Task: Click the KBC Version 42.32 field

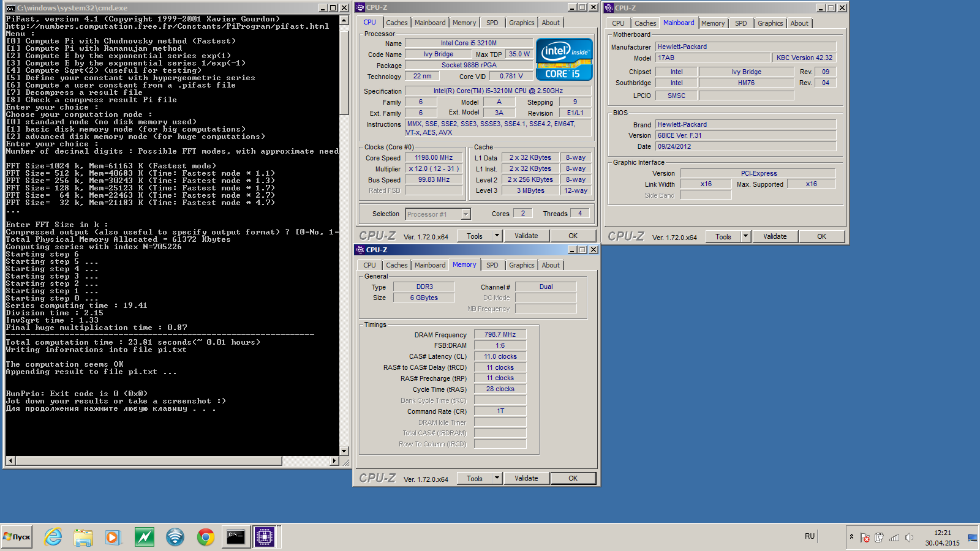Action: point(804,58)
